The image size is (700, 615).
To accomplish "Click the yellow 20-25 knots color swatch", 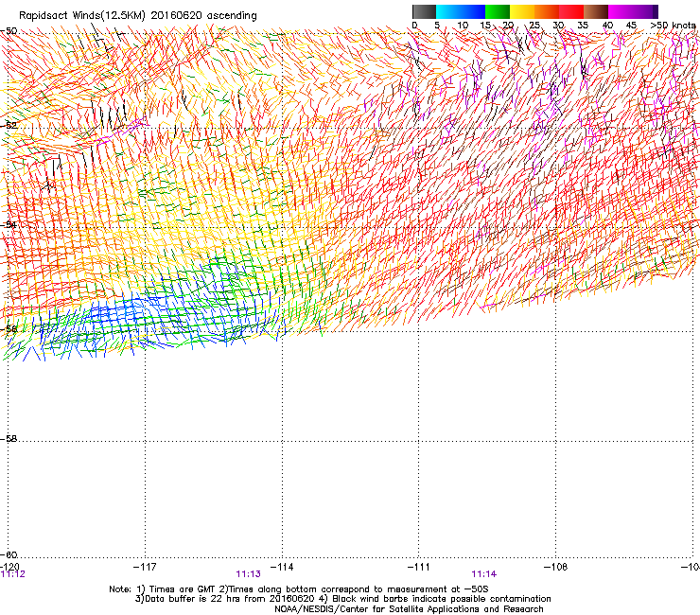I will [x=522, y=11].
